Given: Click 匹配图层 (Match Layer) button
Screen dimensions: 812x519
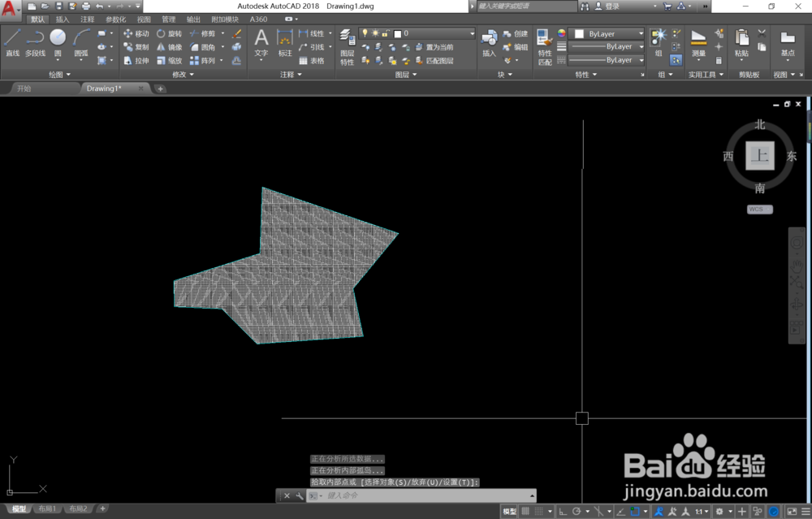Looking at the screenshot, I should tap(434, 61).
